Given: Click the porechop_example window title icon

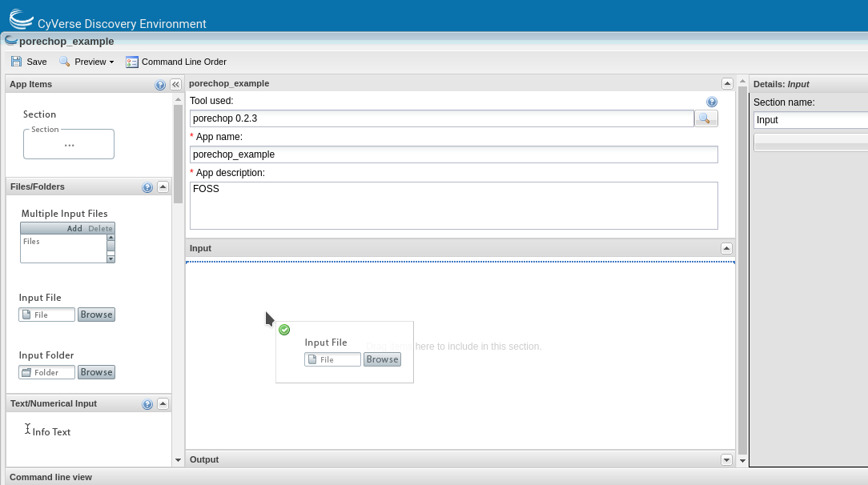Looking at the screenshot, I should 11,40.
